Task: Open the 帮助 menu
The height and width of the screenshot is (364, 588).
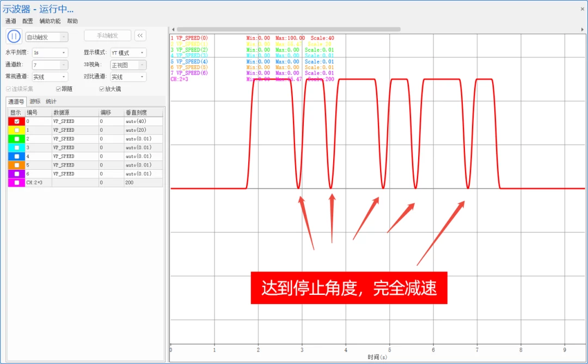Action: [x=72, y=21]
